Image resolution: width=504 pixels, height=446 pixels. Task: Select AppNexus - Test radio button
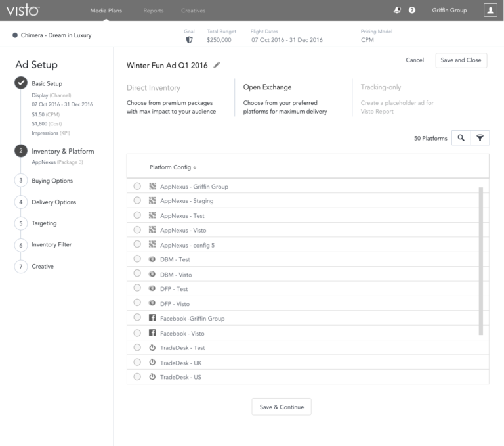(137, 215)
